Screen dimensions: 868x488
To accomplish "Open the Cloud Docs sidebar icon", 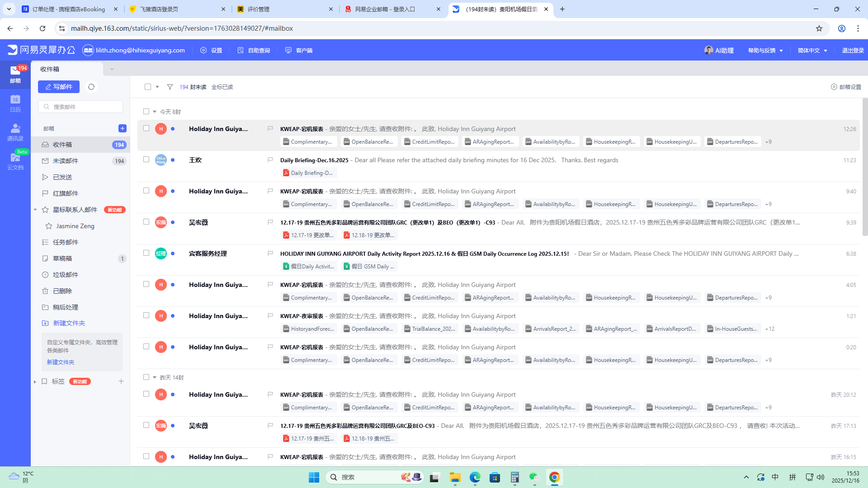I will [x=15, y=161].
